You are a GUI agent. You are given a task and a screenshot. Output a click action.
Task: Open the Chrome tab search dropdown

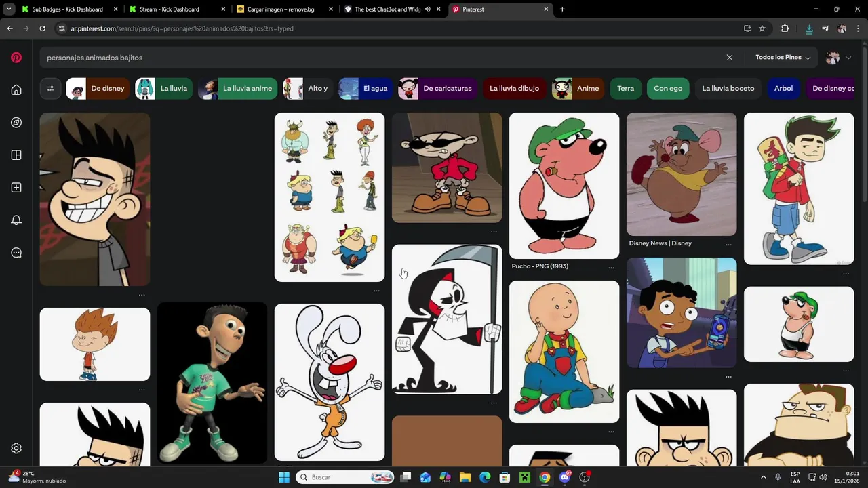point(9,9)
